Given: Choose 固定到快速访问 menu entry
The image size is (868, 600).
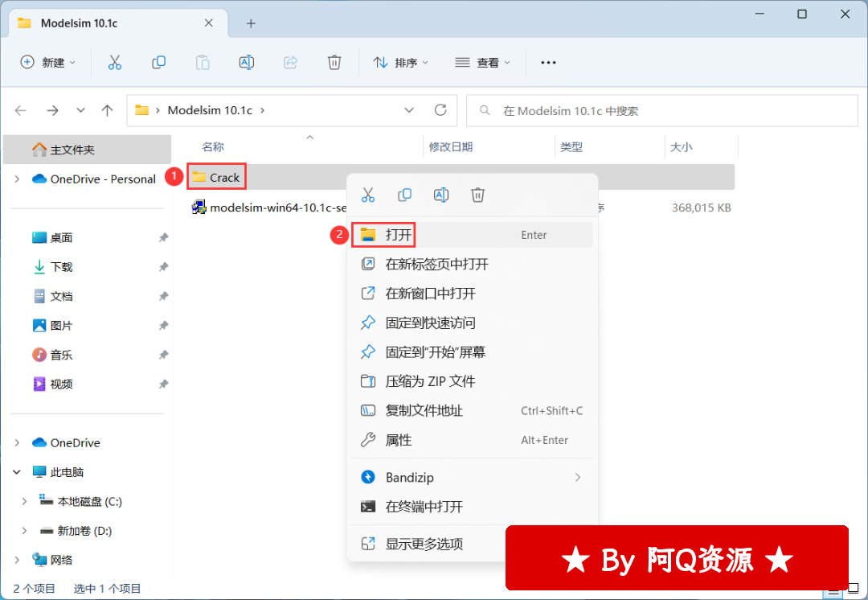Looking at the screenshot, I should 473,323.
